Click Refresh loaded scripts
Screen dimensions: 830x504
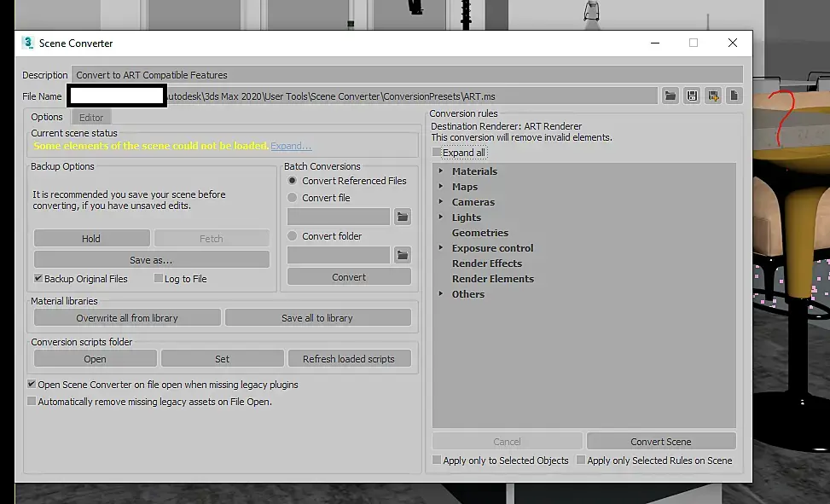coord(350,358)
